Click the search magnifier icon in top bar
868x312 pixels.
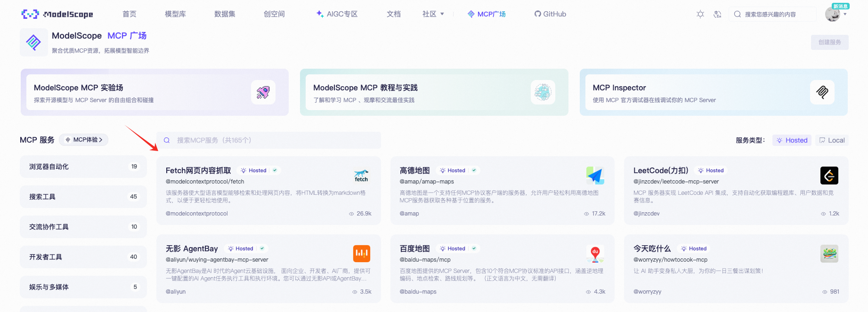738,14
